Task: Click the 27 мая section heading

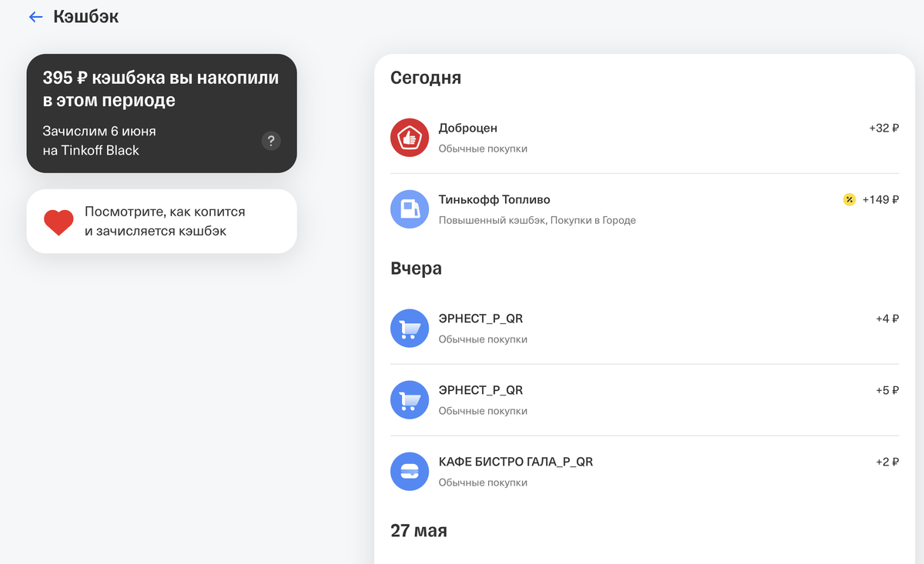Action: click(419, 531)
